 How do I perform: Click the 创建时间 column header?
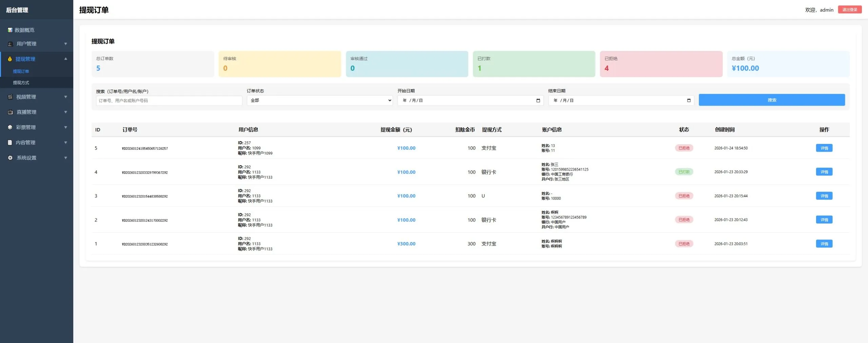pos(725,130)
